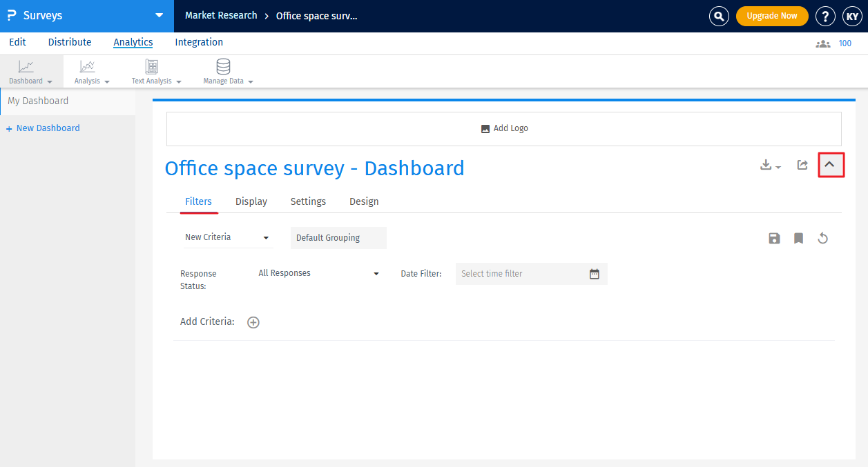868x467 pixels.
Task: Click the Upgrade Now button
Action: pos(772,15)
